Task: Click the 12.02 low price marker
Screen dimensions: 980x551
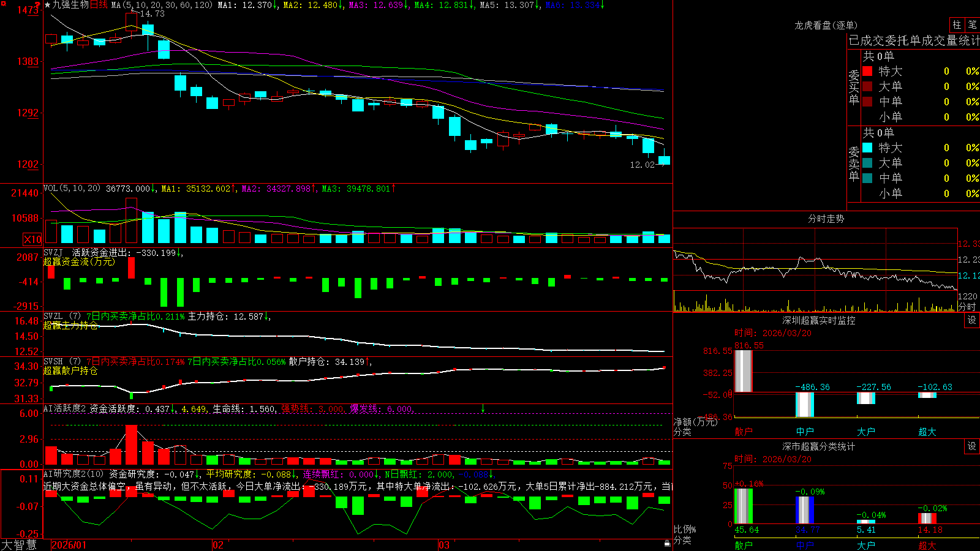Action: (643, 165)
